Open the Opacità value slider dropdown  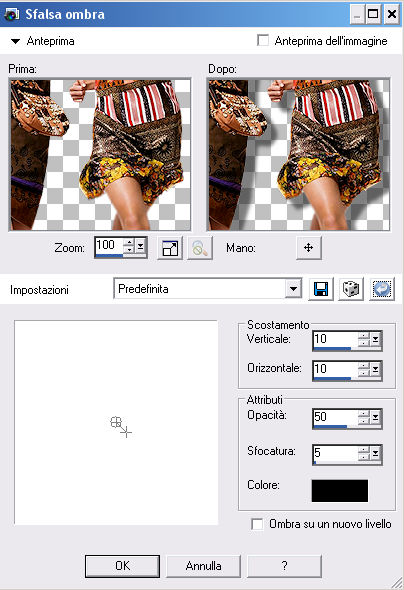point(375,417)
